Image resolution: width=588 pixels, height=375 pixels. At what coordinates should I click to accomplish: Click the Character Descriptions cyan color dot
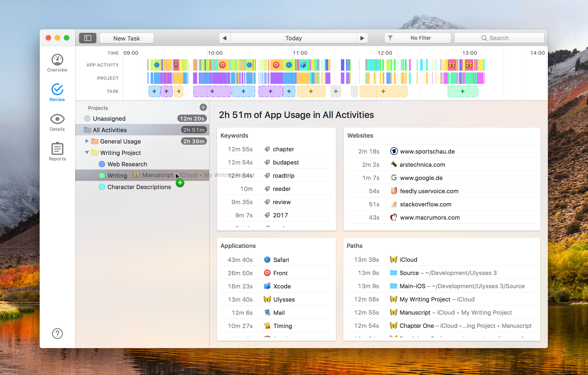(102, 187)
